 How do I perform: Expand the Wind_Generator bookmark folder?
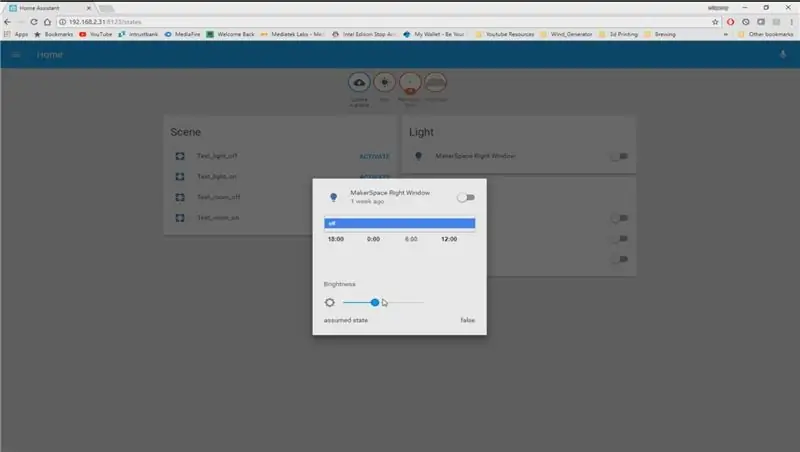pyautogui.click(x=566, y=34)
